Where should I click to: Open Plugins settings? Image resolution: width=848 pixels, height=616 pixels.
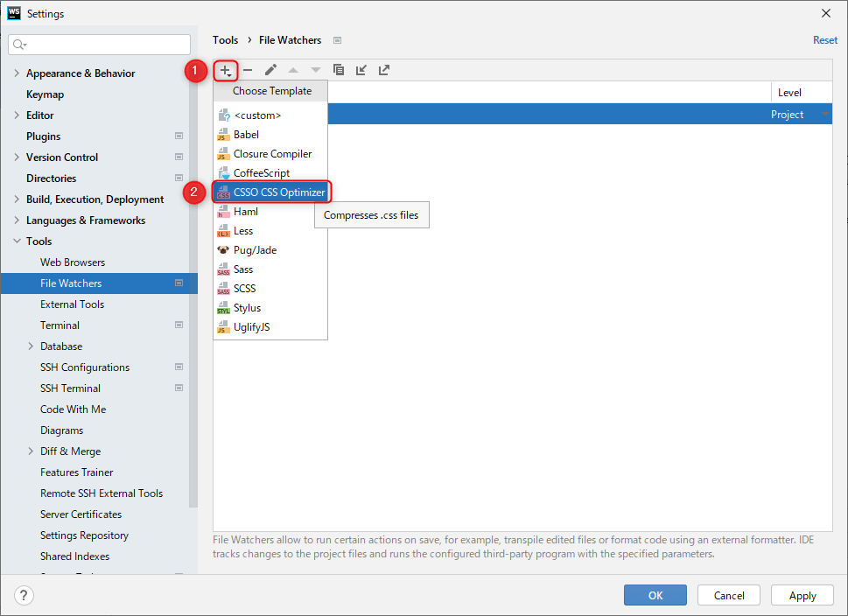[x=43, y=136]
